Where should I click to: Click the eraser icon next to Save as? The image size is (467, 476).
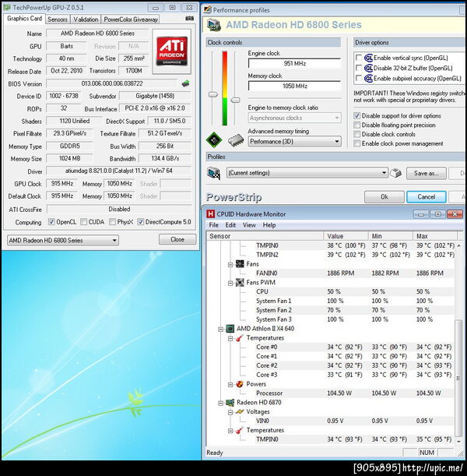pos(395,173)
